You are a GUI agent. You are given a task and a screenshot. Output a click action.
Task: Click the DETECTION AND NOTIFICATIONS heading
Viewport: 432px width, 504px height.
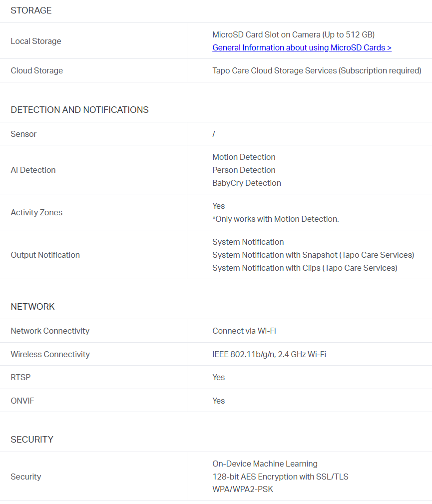(x=79, y=110)
